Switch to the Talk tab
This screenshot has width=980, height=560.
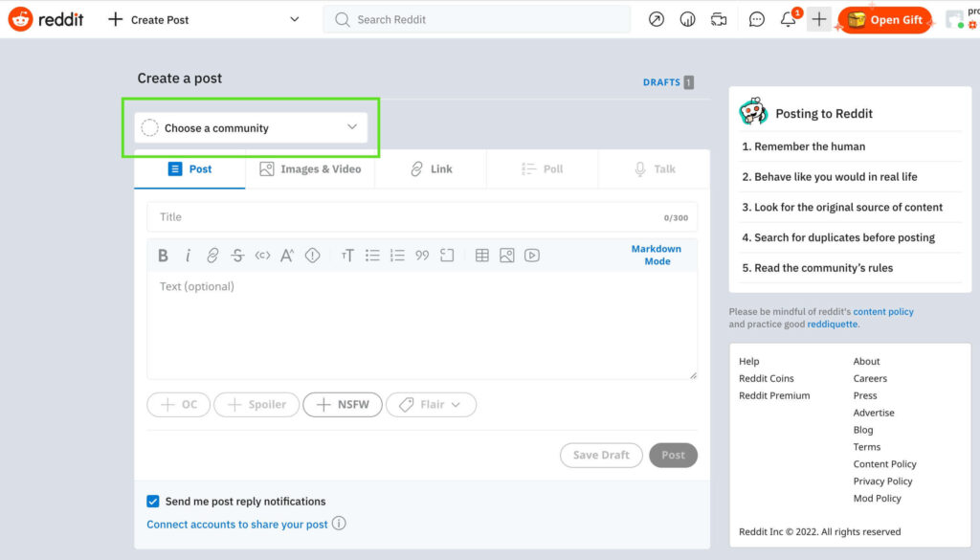(x=655, y=168)
